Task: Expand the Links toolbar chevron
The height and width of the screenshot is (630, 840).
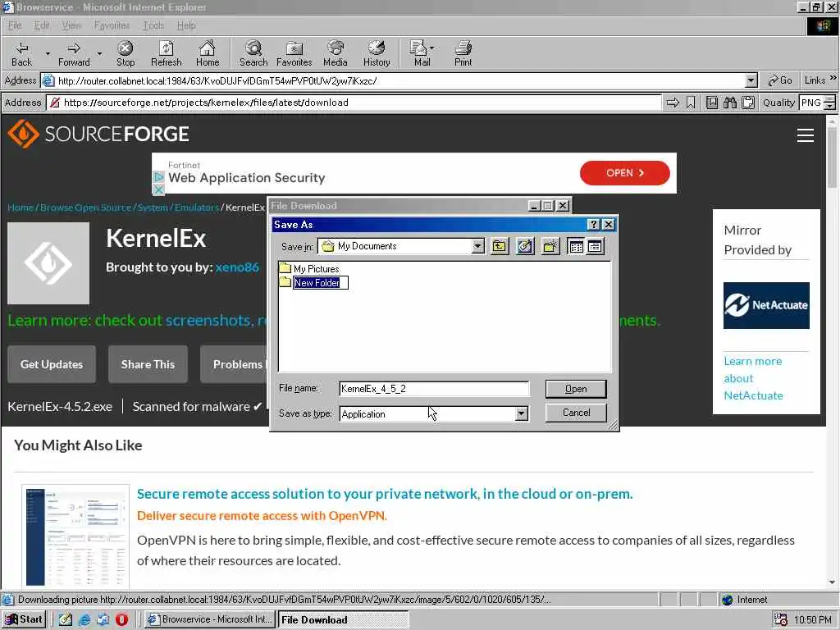Action: (x=833, y=78)
